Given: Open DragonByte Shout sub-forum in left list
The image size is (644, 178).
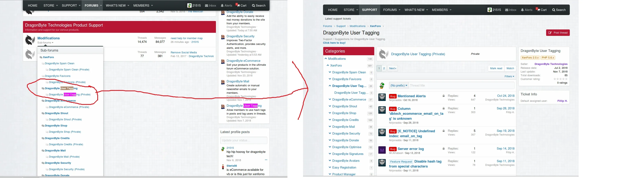Looking at the screenshot, I should coord(56,113).
